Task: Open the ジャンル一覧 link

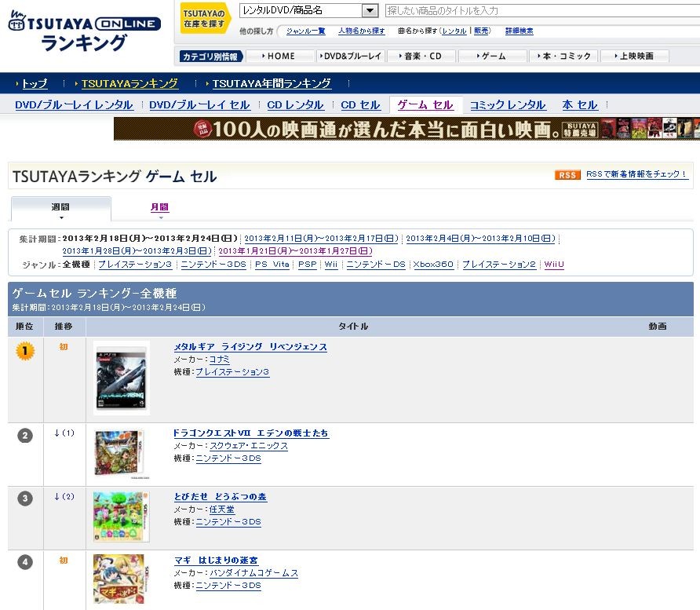Action: 305,31
